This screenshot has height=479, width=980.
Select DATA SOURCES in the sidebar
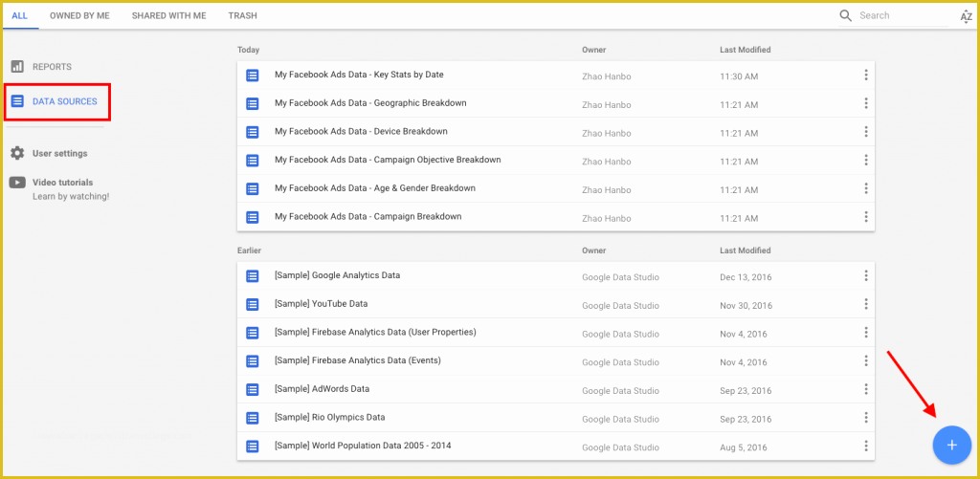click(x=64, y=101)
